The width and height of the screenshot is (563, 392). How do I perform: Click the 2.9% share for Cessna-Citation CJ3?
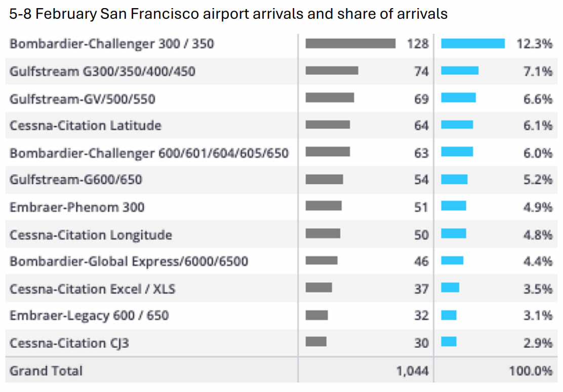click(538, 343)
